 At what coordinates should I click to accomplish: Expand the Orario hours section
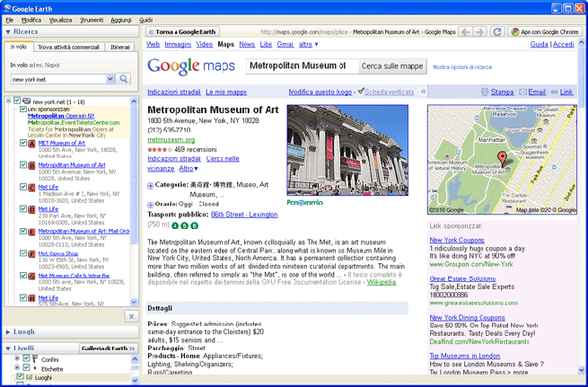[151, 205]
